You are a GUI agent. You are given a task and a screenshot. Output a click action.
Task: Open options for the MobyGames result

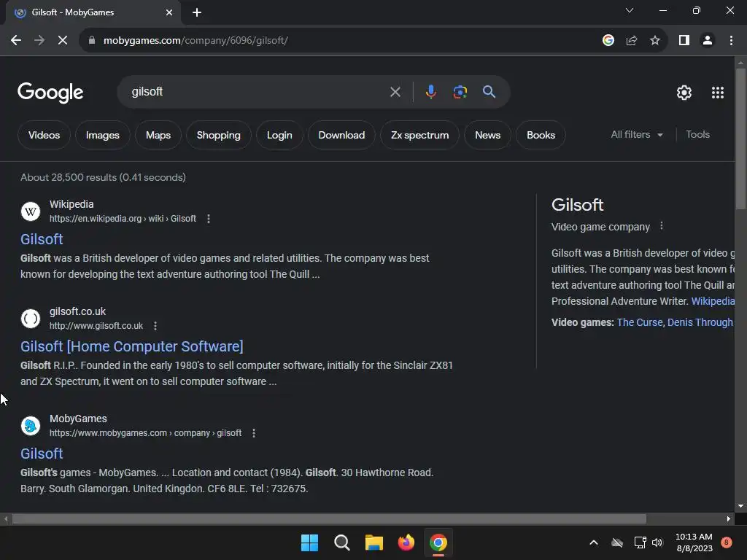tap(254, 433)
